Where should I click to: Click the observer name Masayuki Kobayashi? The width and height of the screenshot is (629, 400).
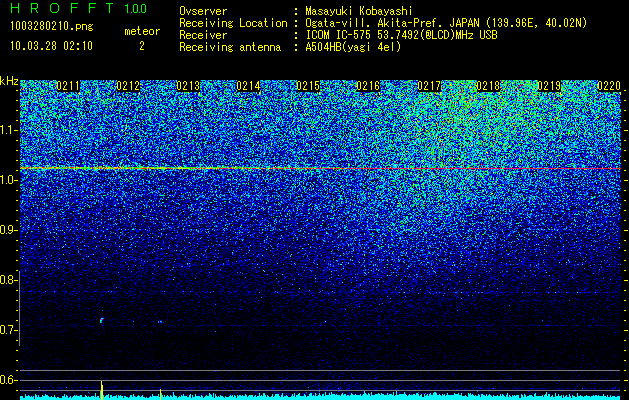click(x=359, y=11)
